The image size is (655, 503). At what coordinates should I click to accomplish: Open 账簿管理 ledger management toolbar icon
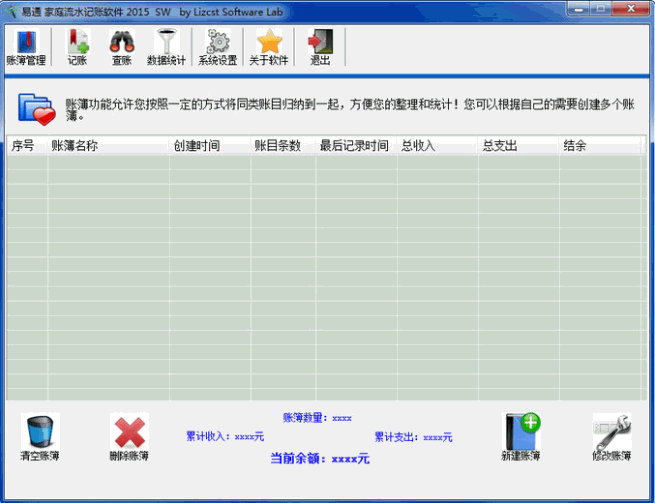[x=26, y=47]
